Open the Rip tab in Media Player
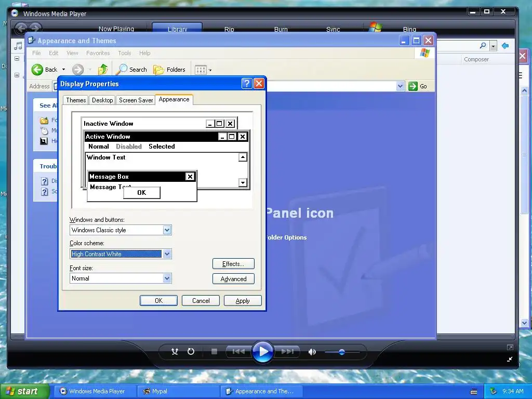This screenshot has width=532, height=399. pyautogui.click(x=229, y=29)
